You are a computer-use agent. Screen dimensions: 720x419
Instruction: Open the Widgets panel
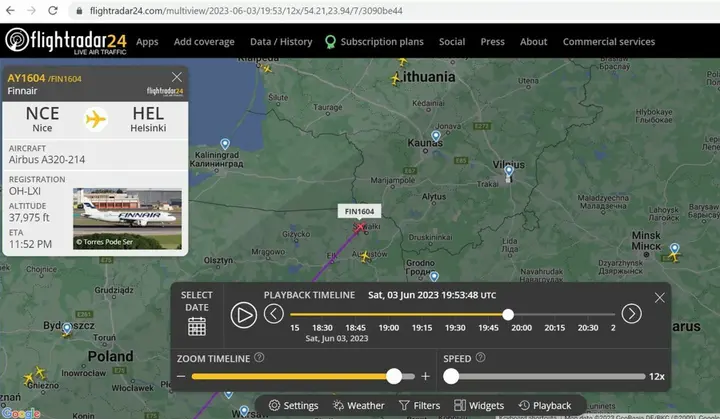[x=479, y=406]
